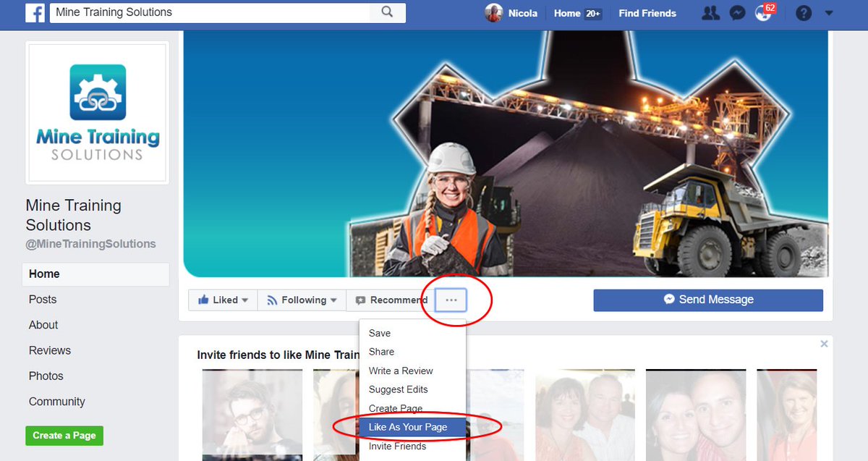Expand the account settings arrow in top bar
This screenshot has height=461, width=868.
(829, 13)
